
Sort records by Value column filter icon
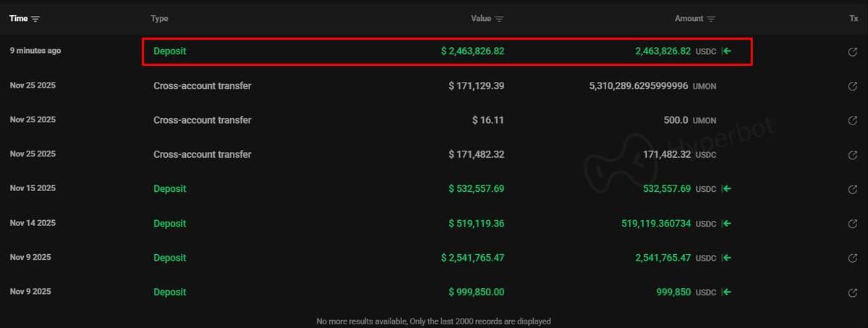pyautogui.click(x=500, y=19)
